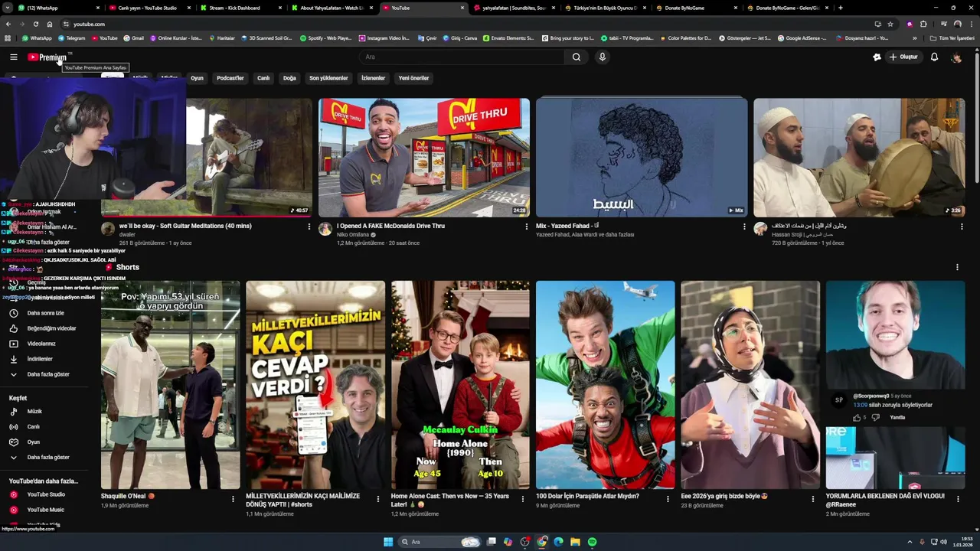The width and height of the screenshot is (980, 551).
Task: Open options for Eee 2026'ya giriş short
Action: [x=813, y=499]
